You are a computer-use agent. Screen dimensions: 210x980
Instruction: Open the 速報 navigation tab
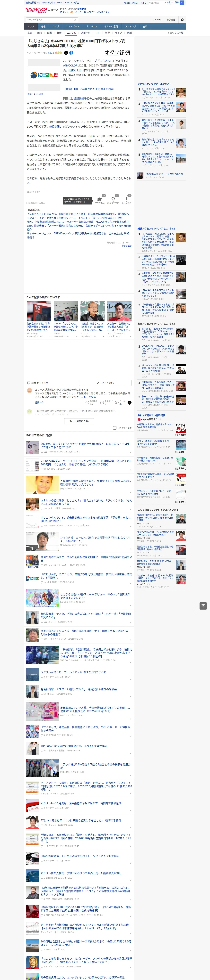[x=43, y=27]
